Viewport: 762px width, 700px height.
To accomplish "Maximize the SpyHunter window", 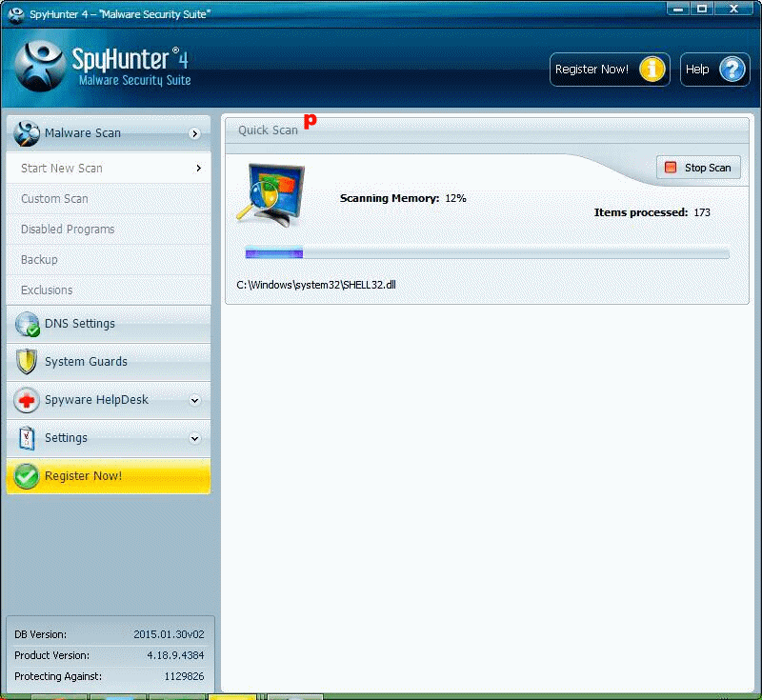I will (x=702, y=9).
